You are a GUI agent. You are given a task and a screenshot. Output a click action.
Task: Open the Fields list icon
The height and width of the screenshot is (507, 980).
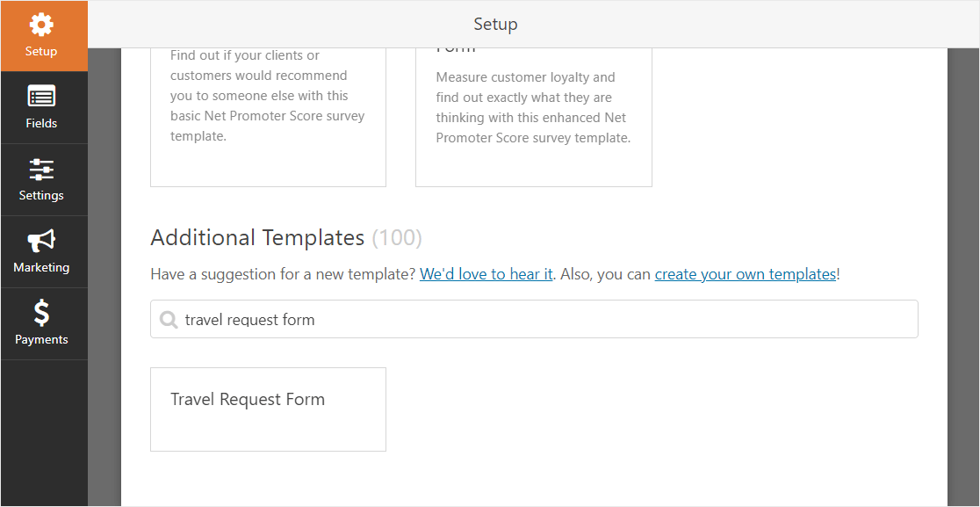(x=41, y=97)
